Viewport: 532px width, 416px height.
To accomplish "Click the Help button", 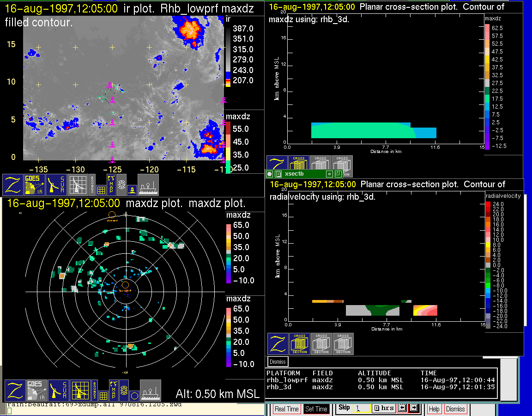I will (x=434, y=409).
